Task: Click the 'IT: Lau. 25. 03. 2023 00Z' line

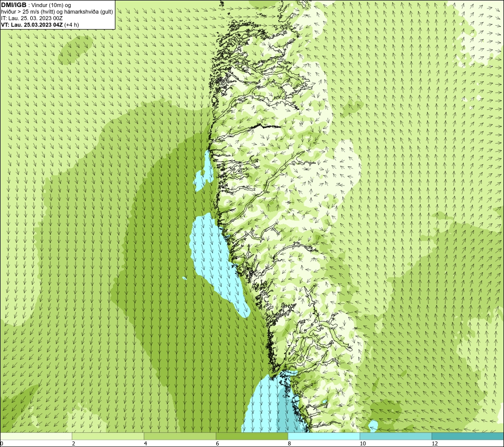Action: tap(32, 18)
